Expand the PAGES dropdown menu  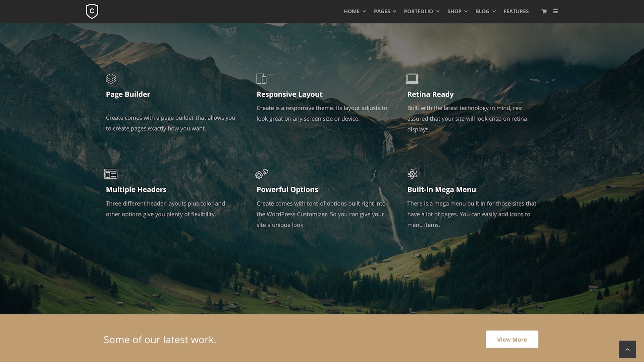385,11
